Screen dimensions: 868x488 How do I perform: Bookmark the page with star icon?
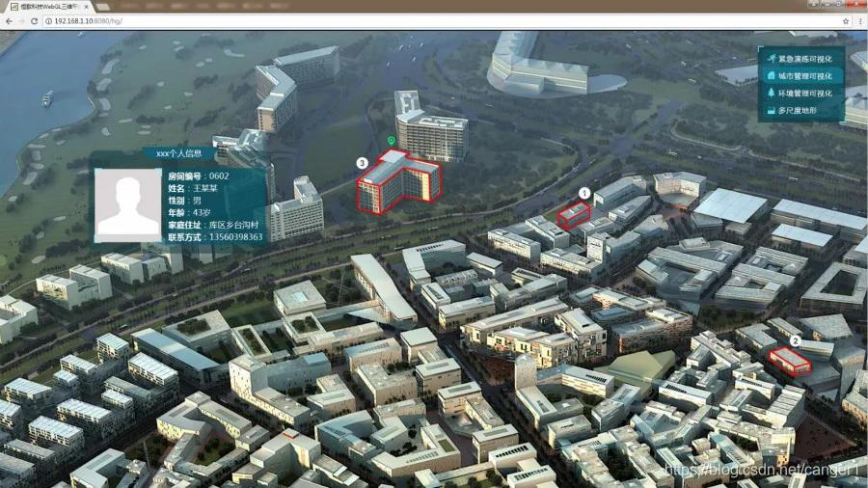tap(846, 21)
